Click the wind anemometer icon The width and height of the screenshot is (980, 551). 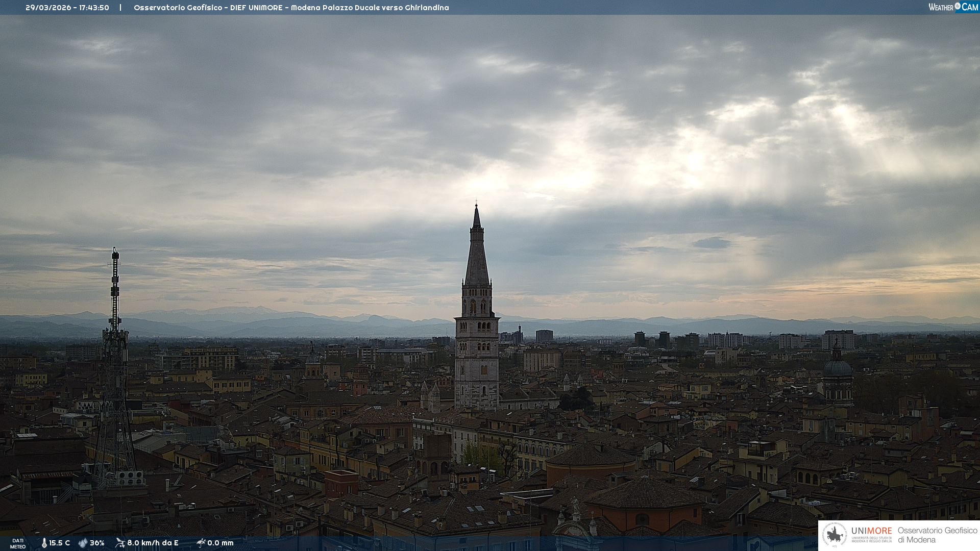(x=120, y=542)
